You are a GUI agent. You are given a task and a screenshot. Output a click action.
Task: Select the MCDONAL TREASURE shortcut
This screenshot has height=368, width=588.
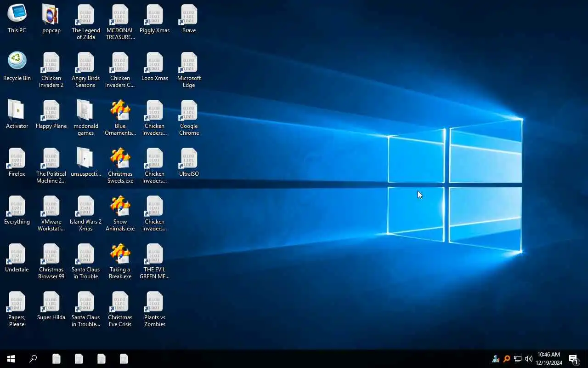pyautogui.click(x=120, y=22)
